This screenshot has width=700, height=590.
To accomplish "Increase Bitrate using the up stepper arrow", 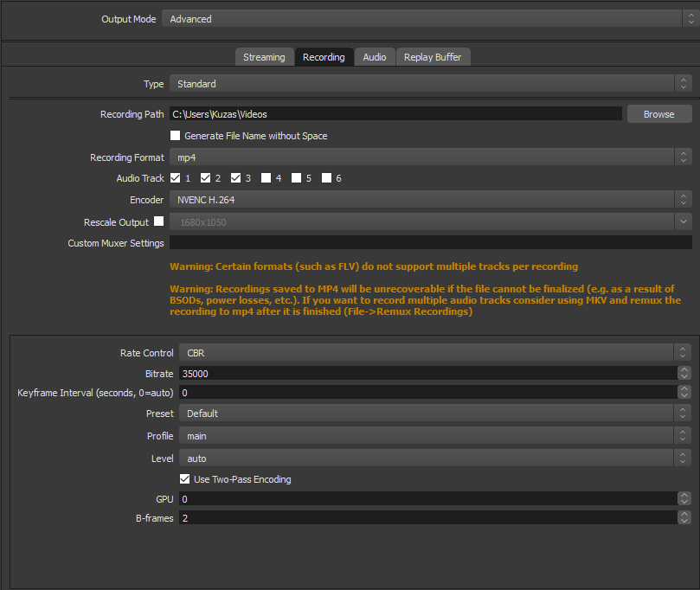I will (683, 369).
